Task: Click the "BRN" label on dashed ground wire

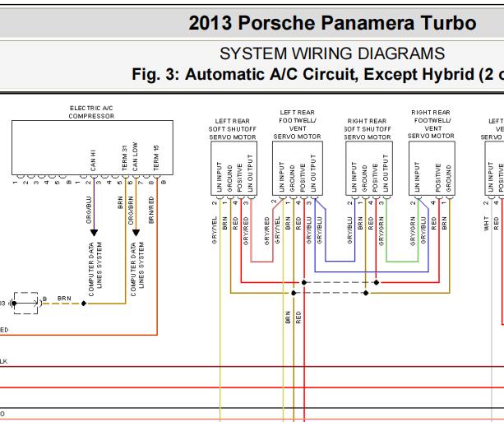Action: 64,299
